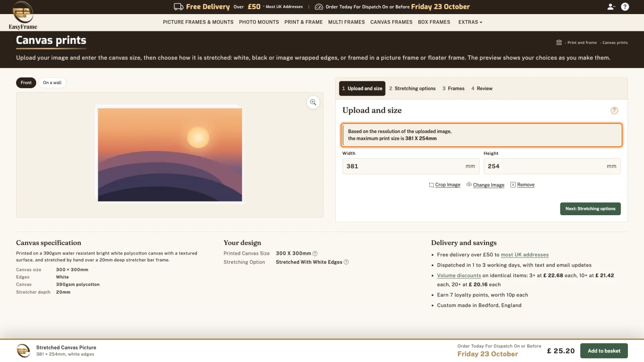644x362 pixels.
Task: Click the sunset canvas preview image
Action: tap(170, 154)
